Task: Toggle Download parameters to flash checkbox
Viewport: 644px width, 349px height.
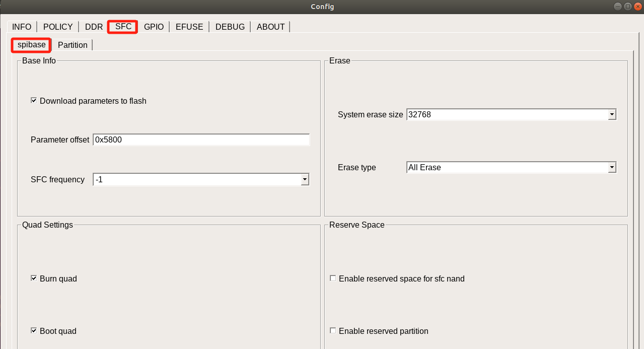Action: click(x=34, y=101)
